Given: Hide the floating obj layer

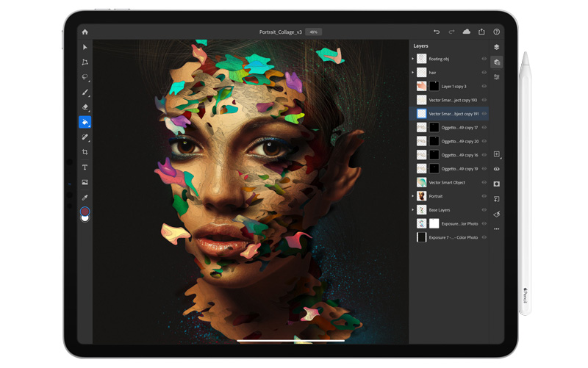Looking at the screenshot, I should (x=484, y=59).
